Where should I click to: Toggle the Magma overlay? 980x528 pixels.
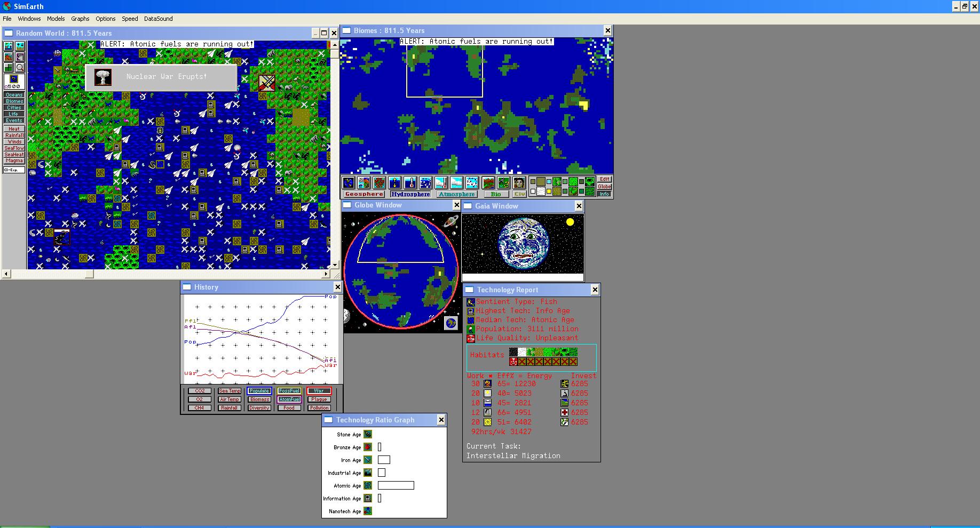coord(14,161)
